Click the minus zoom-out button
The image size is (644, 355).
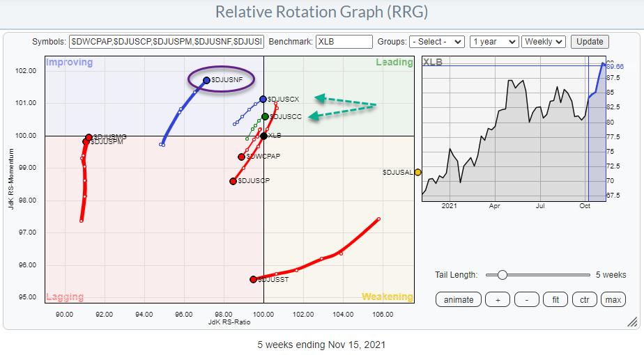click(x=526, y=300)
